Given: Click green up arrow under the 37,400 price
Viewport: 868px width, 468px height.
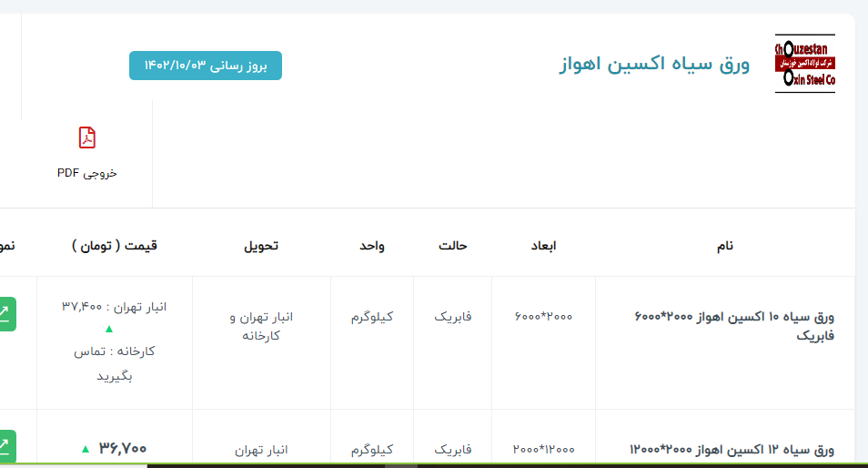Looking at the screenshot, I should point(109,329).
